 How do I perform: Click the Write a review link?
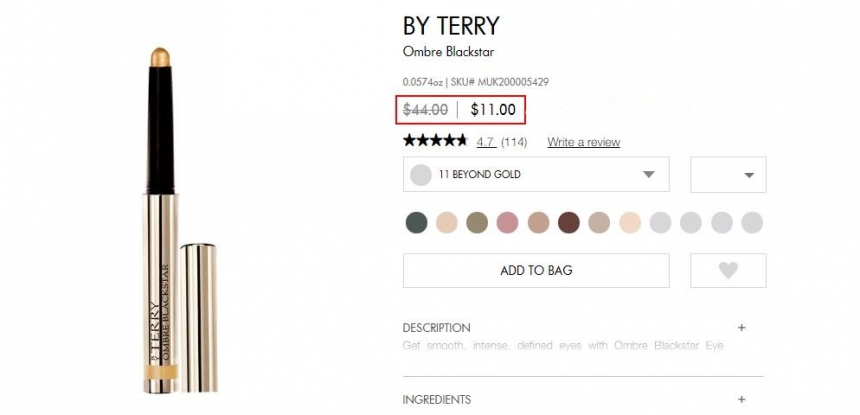click(584, 142)
